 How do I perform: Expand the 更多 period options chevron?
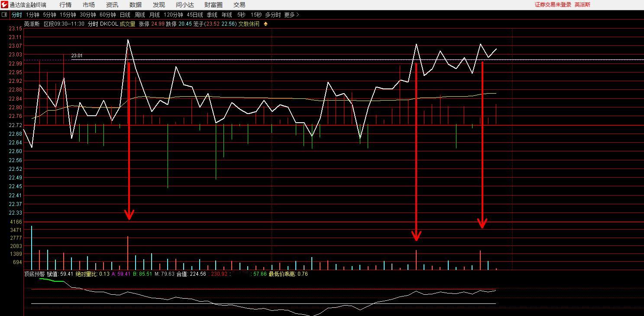[298, 15]
